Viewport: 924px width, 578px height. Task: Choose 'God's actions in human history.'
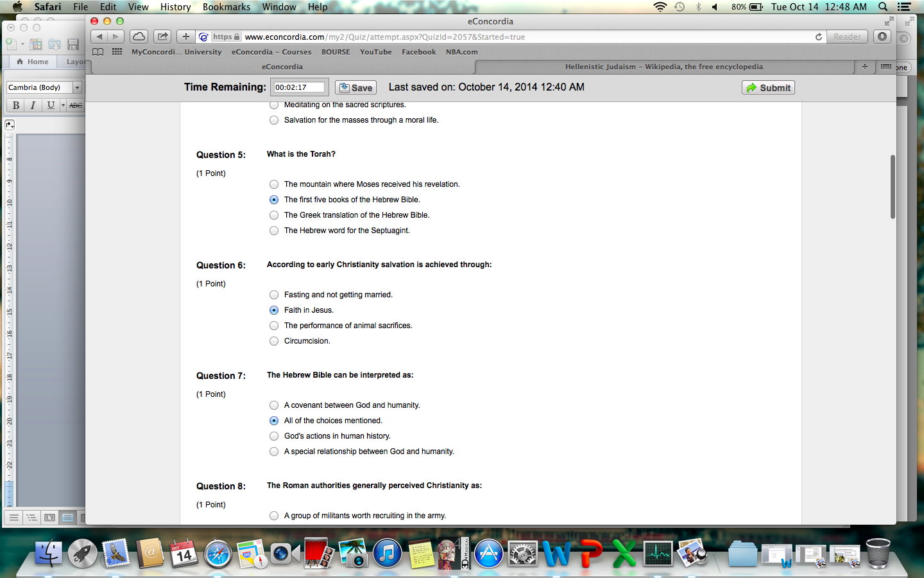pos(274,436)
